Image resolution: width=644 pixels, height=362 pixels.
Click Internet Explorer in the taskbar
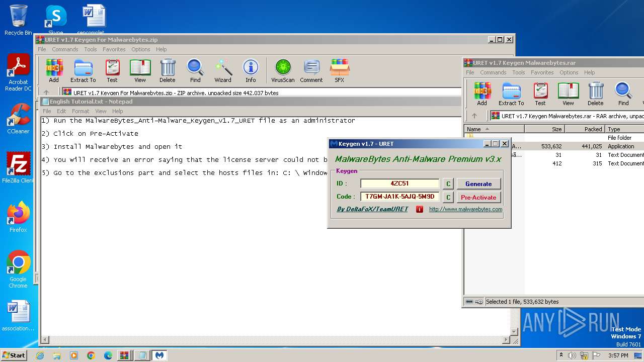[x=40, y=355]
